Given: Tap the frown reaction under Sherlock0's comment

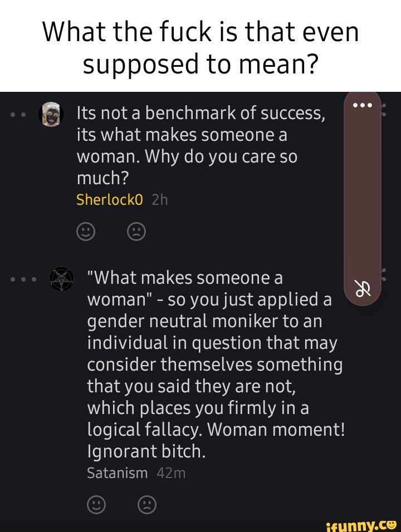Looking at the screenshot, I should [136, 231].
